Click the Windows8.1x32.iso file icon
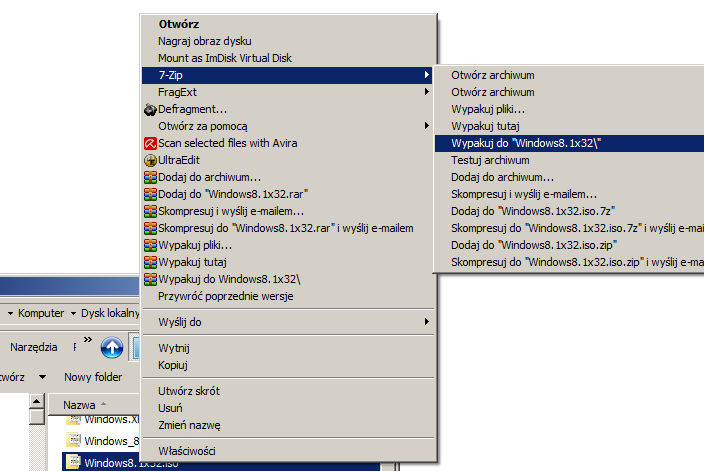705x472 pixels. [x=73, y=462]
